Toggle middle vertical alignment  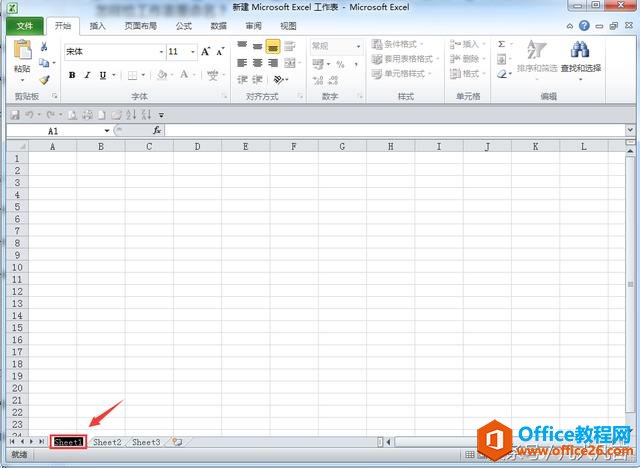point(257,46)
